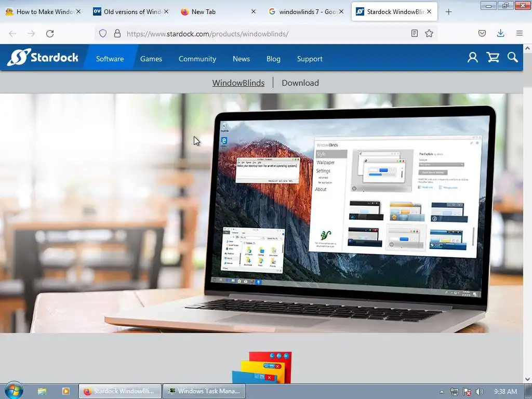Viewport: 532px width, 399px height.
Task: Open the Support nav item
Action: pyautogui.click(x=310, y=59)
